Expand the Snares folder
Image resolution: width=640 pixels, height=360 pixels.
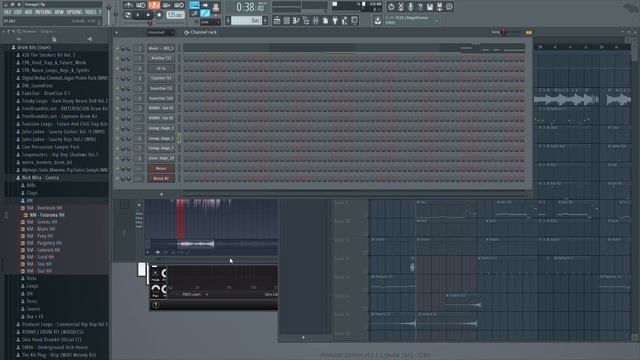pos(33,309)
